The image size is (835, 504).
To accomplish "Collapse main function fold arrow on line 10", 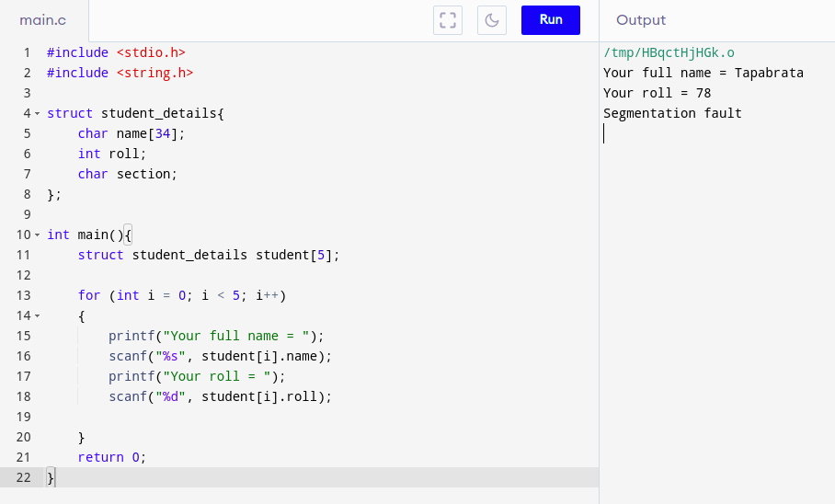I will (x=38, y=235).
